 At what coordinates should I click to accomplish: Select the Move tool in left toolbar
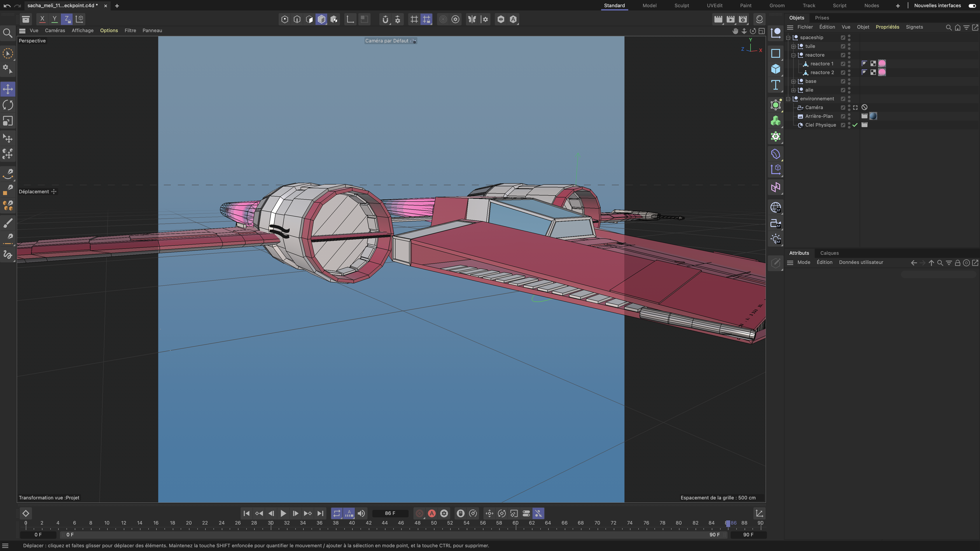coord(8,89)
